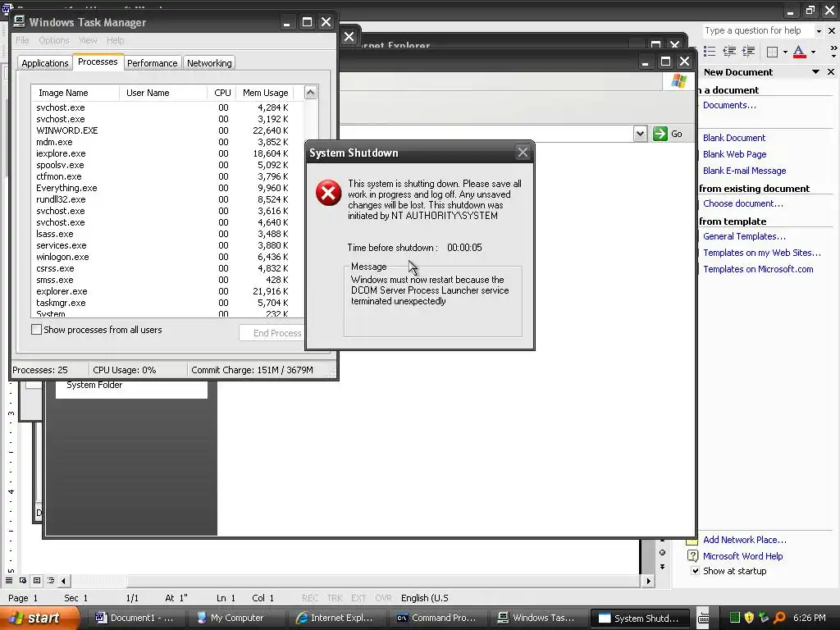Open the Task Manager View menu
This screenshot has width=840, height=630.
pos(88,40)
